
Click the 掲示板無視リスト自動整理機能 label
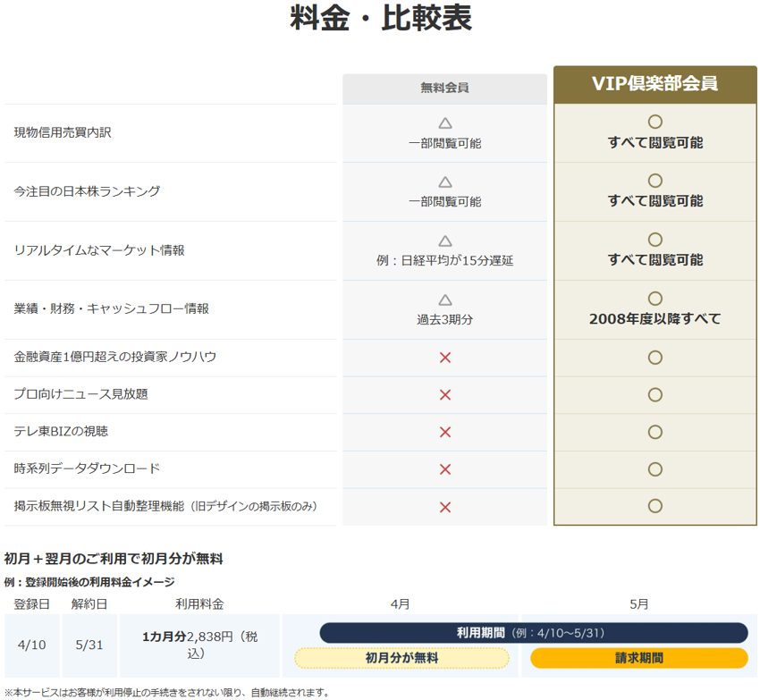click(x=165, y=506)
